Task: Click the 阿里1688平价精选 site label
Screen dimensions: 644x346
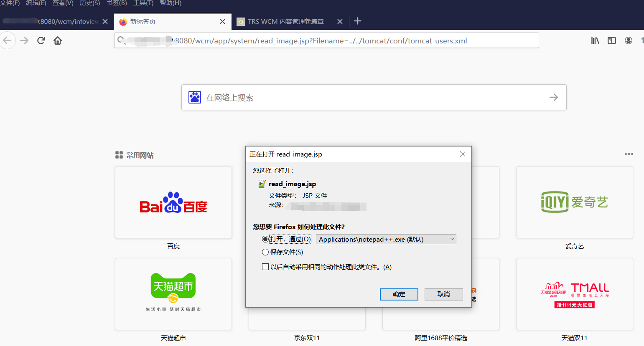Action: point(441,338)
